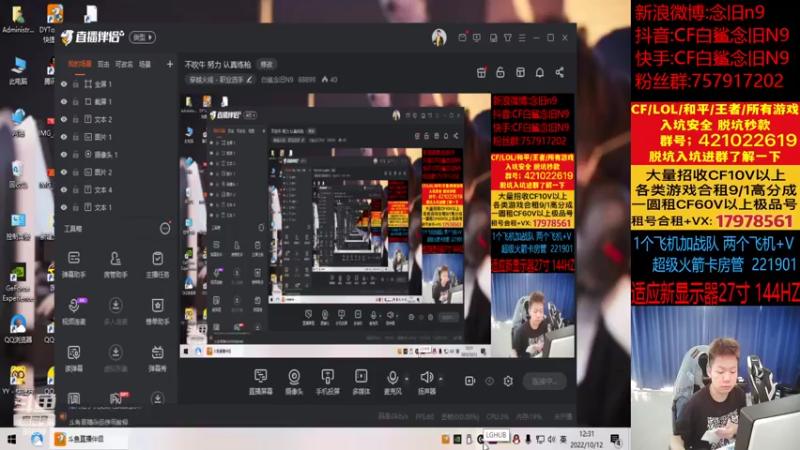Mute the 麦克风 microphone
800x450 pixels.
click(x=392, y=382)
